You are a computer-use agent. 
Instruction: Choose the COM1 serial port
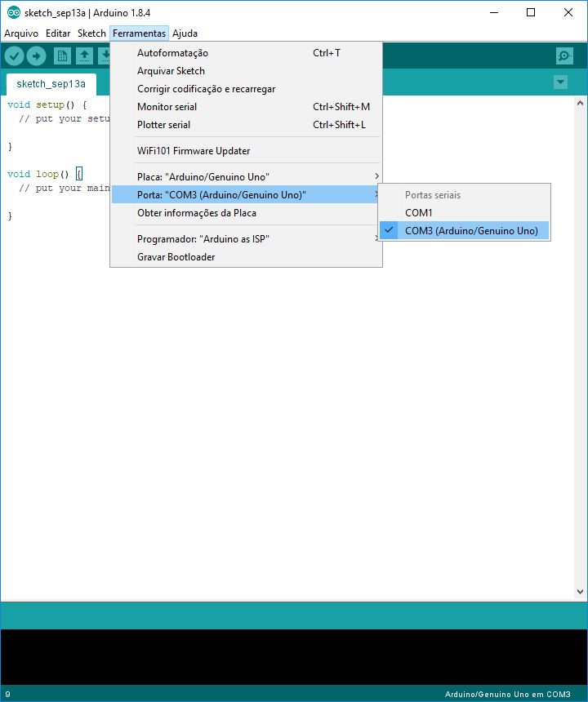click(464, 213)
